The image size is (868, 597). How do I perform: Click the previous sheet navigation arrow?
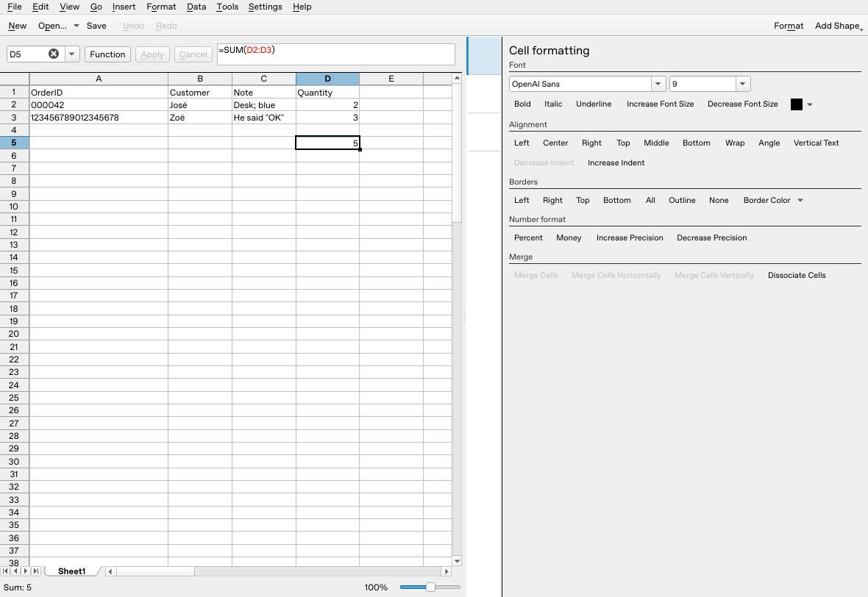pos(15,571)
